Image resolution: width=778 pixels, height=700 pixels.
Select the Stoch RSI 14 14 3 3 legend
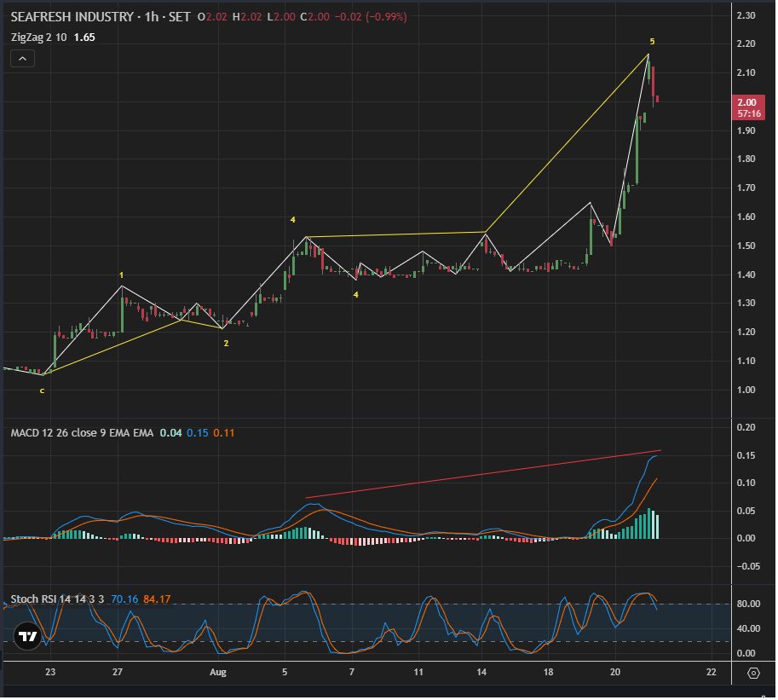coord(58,600)
